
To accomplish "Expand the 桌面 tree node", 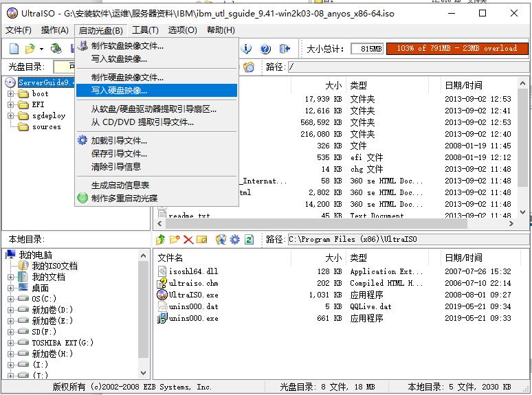I will pos(10,289).
